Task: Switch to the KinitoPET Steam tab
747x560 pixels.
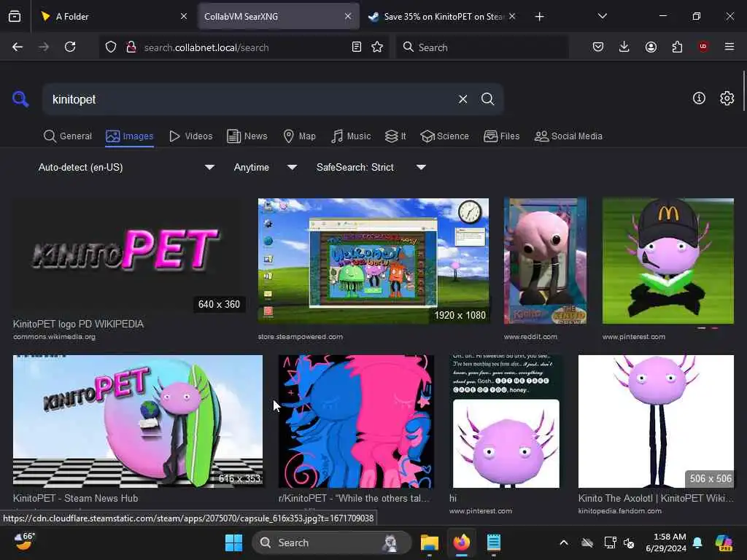Action: [x=442, y=16]
